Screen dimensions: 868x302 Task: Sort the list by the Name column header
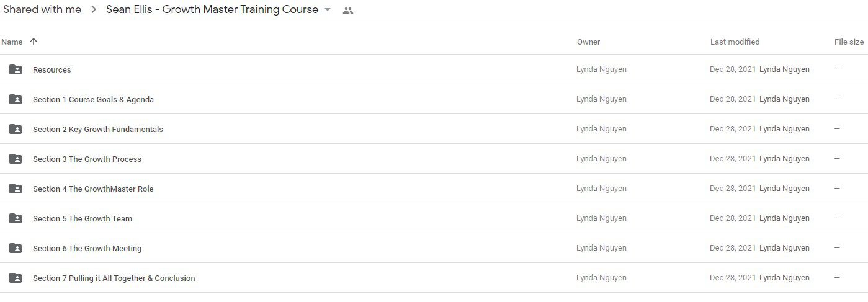tap(12, 42)
